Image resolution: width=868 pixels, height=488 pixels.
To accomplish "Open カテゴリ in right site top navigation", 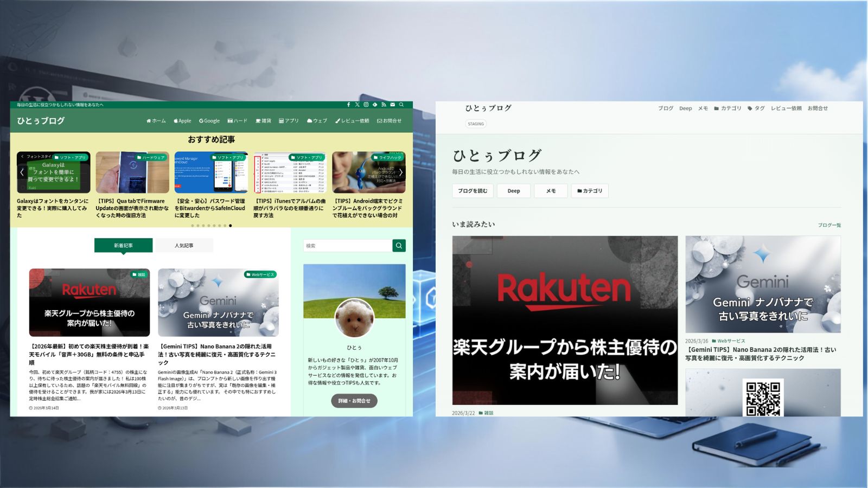I will [727, 108].
